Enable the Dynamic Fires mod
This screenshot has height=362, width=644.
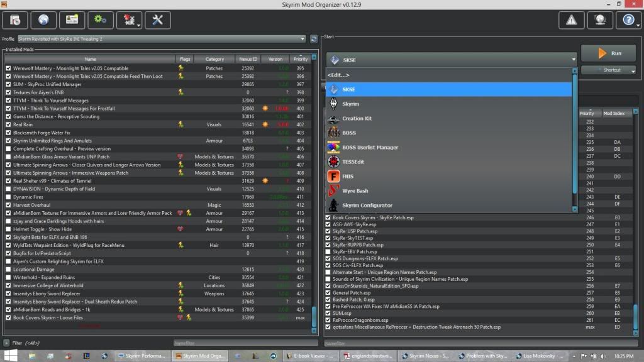pyautogui.click(x=8, y=197)
